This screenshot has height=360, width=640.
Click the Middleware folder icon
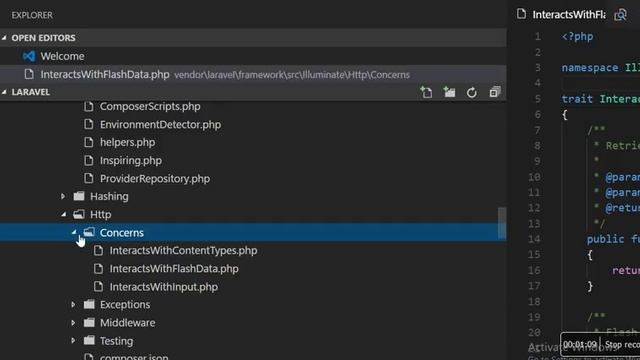tap(89, 322)
